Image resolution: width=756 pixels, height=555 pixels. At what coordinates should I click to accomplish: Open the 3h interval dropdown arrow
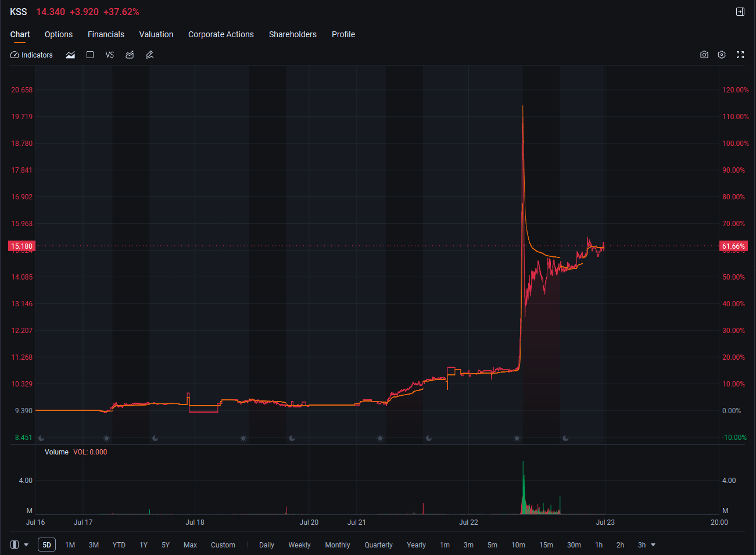653,545
